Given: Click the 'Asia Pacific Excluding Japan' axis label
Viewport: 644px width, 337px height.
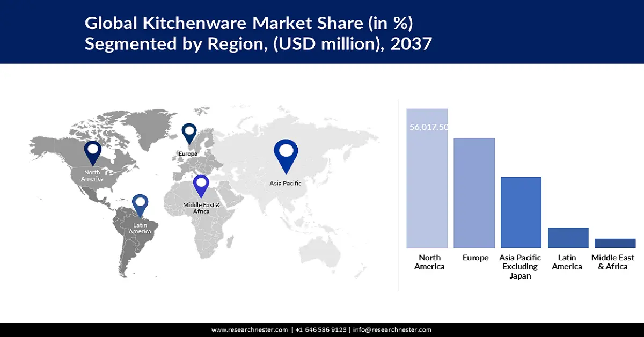Looking at the screenshot, I should point(520,267).
